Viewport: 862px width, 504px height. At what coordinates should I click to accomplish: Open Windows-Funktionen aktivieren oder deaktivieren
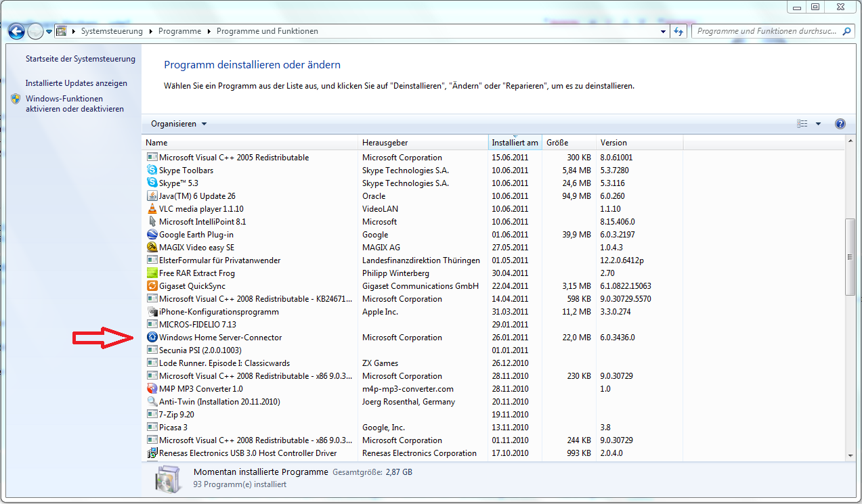pos(74,104)
